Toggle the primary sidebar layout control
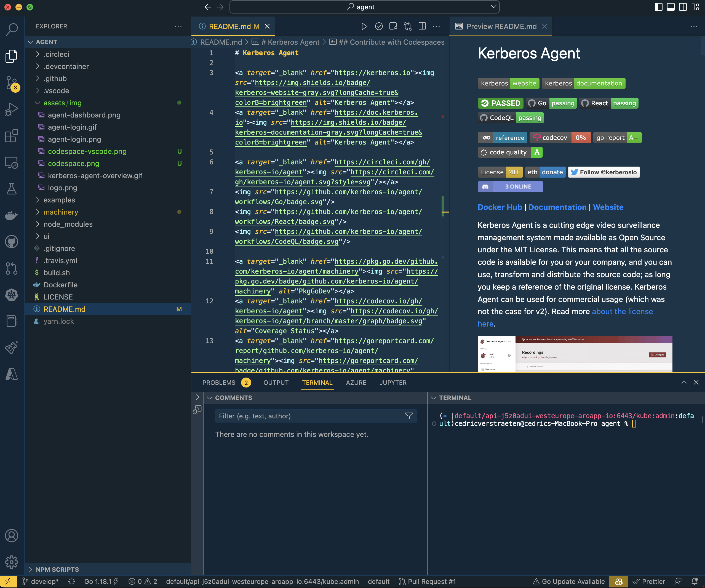This screenshot has height=588, width=705. pos(658,7)
